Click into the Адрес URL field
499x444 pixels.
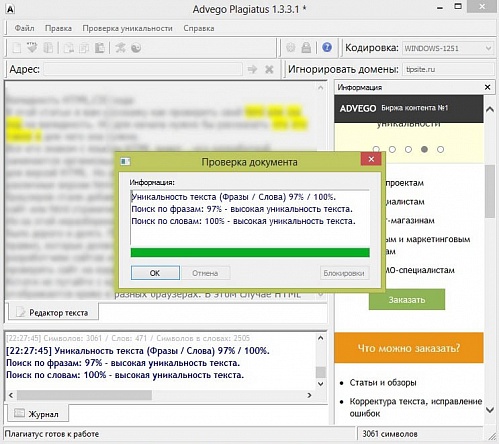point(143,69)
